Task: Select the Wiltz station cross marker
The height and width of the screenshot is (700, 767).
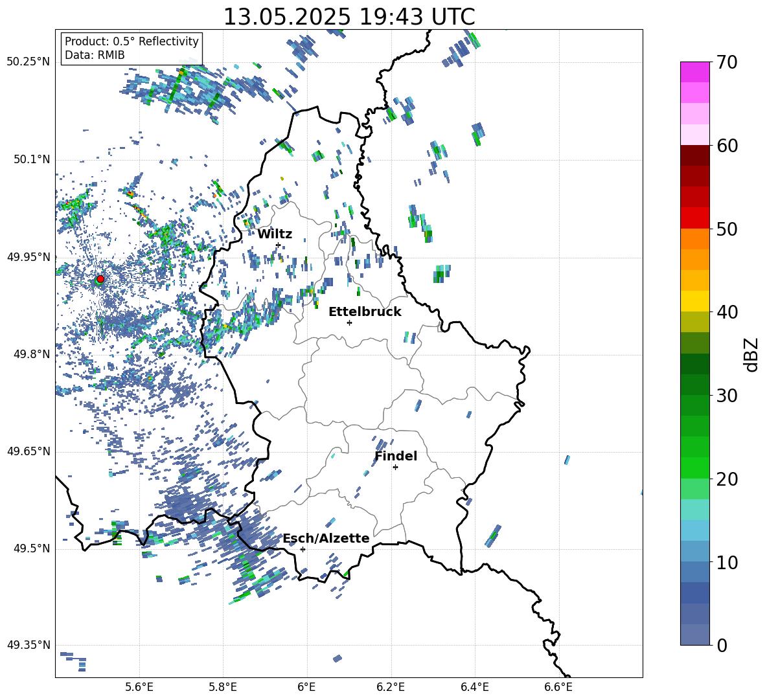Action: tap(279, 244)
